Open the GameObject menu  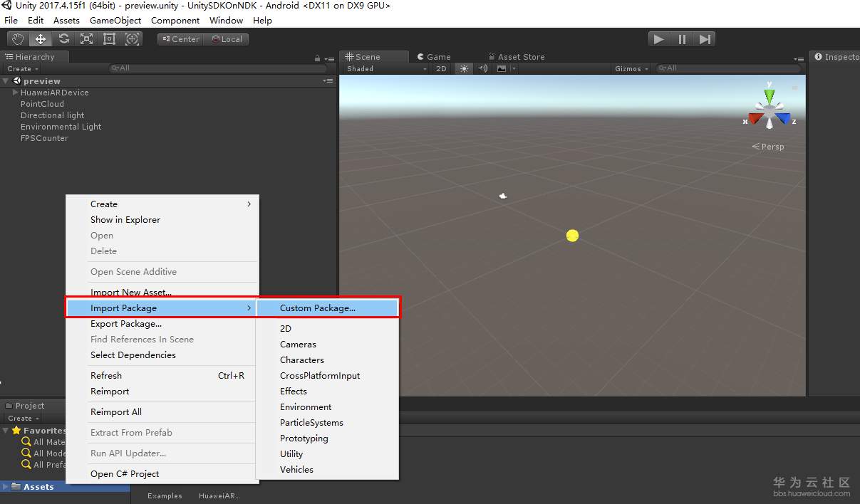[x=115, y=21]
